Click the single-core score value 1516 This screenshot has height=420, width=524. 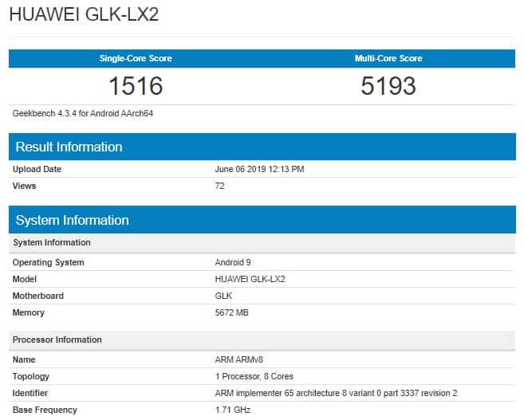135,85
